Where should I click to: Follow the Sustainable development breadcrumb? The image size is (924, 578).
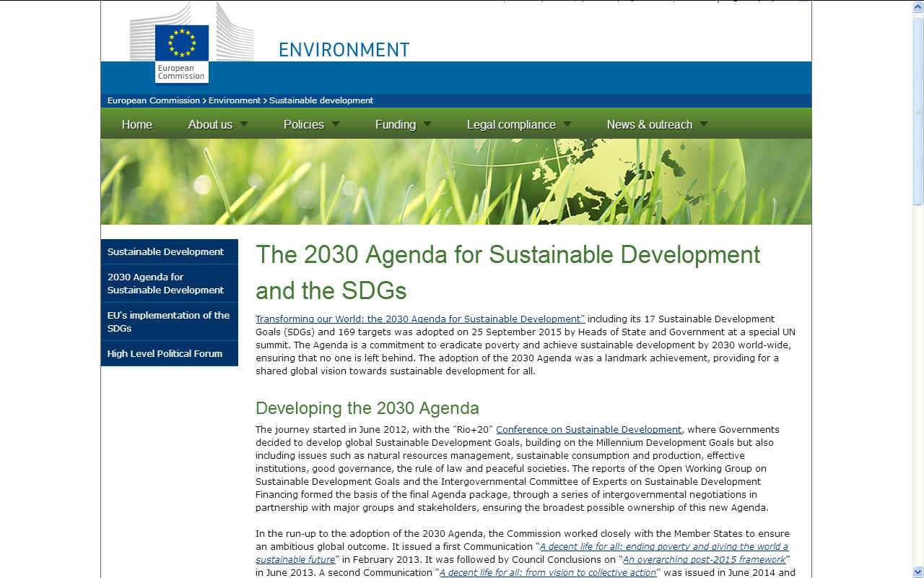click(x=321, y=100)
